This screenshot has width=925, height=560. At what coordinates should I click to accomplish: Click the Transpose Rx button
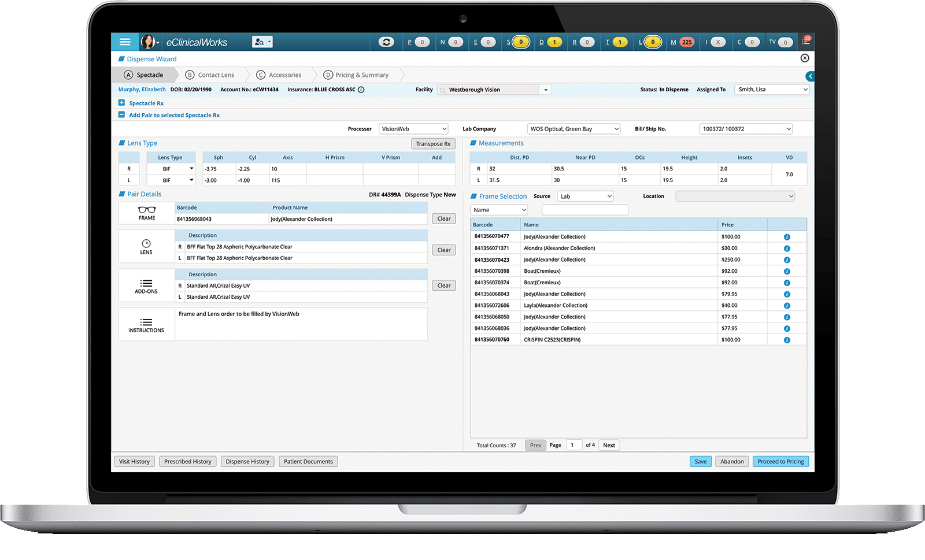433,144
